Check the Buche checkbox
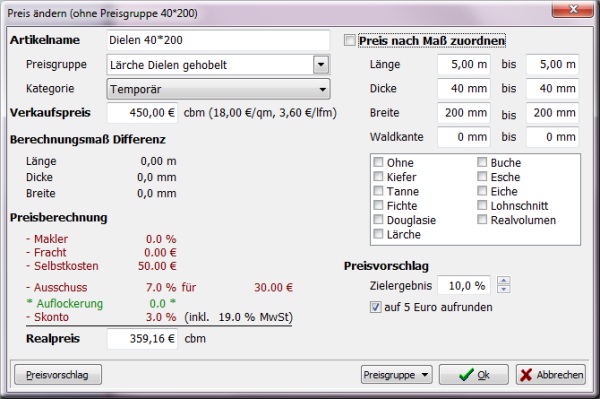The height and width of the screenshot is (399, 600). click(482, 162)
